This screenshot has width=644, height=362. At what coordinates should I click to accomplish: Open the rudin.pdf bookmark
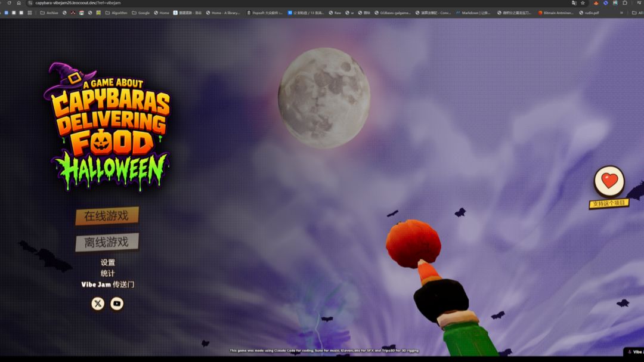589,13
